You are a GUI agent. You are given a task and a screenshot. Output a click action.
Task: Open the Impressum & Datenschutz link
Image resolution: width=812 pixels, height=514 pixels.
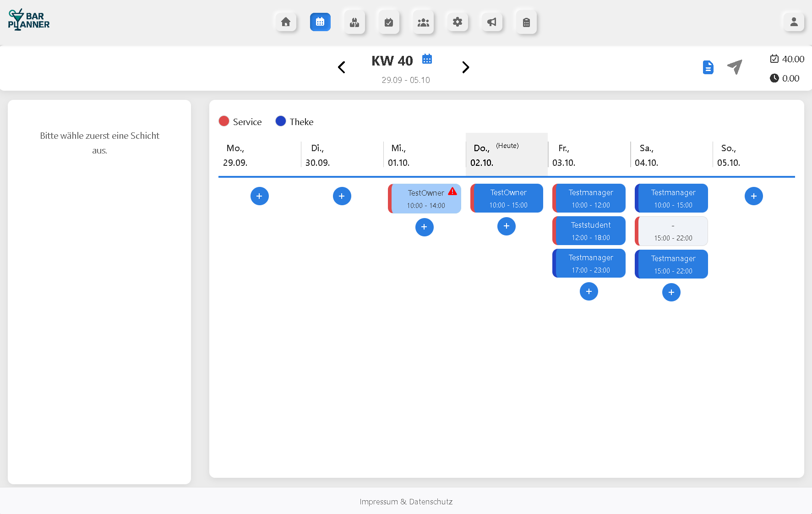(x=406, y=502)
